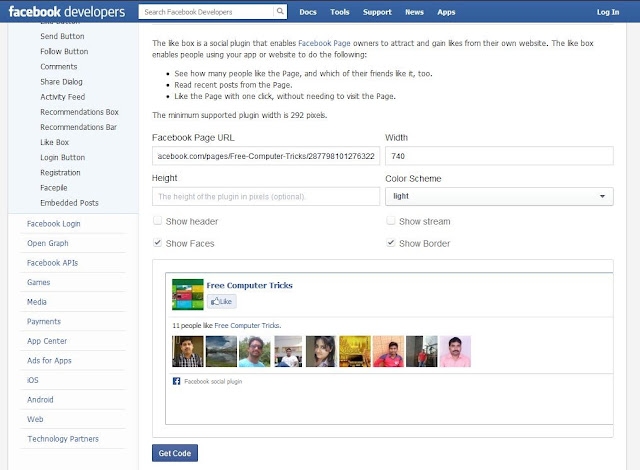Open Payments section in sidebar
Image resolution: width=640 pixels, height=470 pixels.
pyautogui.click(x=44, y=321)
